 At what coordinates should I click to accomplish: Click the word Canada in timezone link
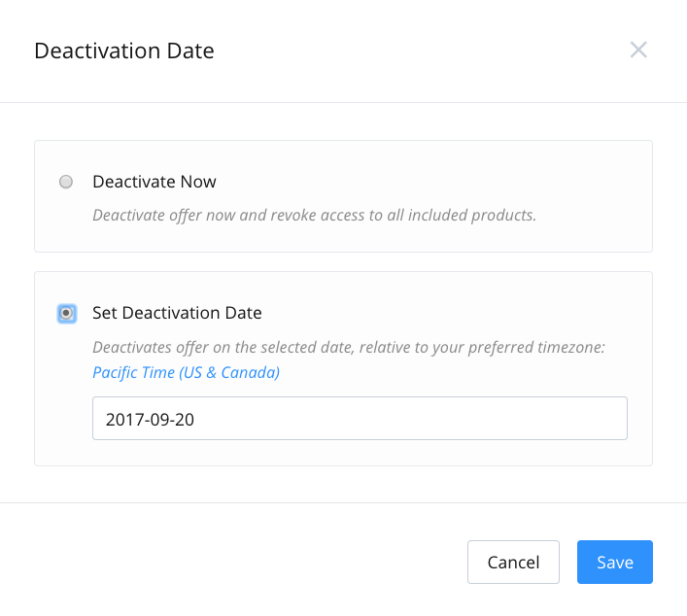[x=248, y=372]
